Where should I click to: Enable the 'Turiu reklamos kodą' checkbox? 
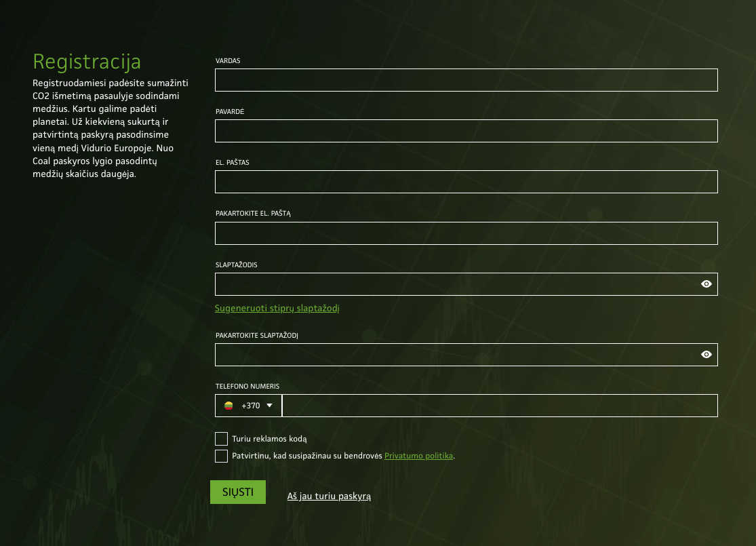tap(221, 438)
